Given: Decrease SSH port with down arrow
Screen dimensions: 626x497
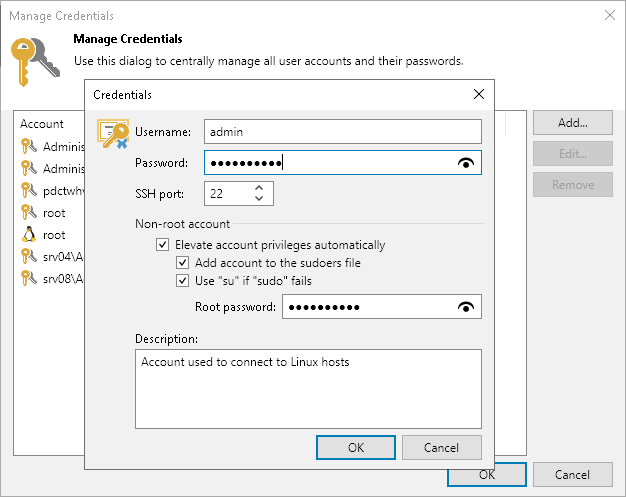Looking at the screenshot, I should [x=258, y=198].
